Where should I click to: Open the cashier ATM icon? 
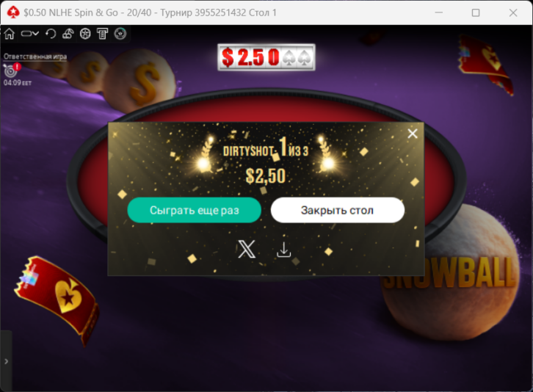(x=102, y=34)
